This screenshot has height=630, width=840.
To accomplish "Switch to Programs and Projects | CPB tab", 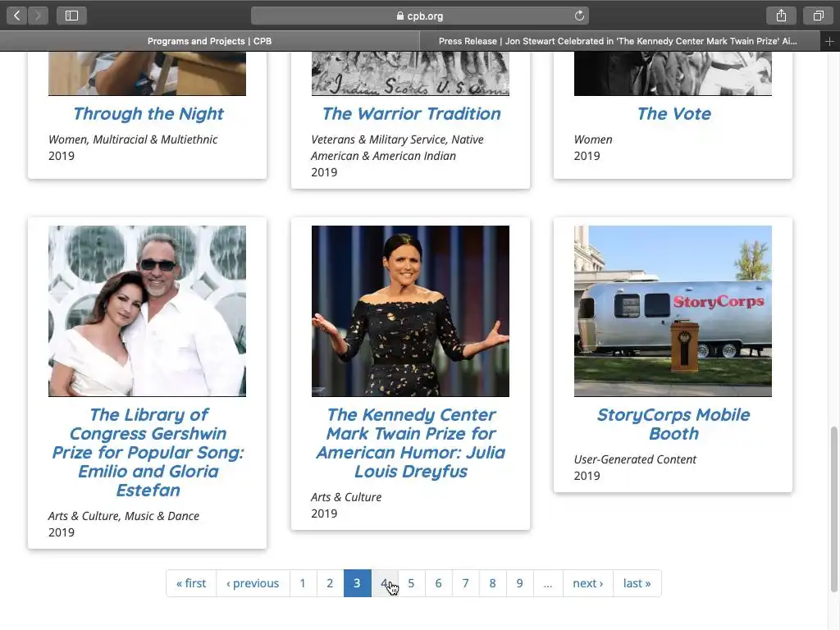I will [x=209, y=41].
